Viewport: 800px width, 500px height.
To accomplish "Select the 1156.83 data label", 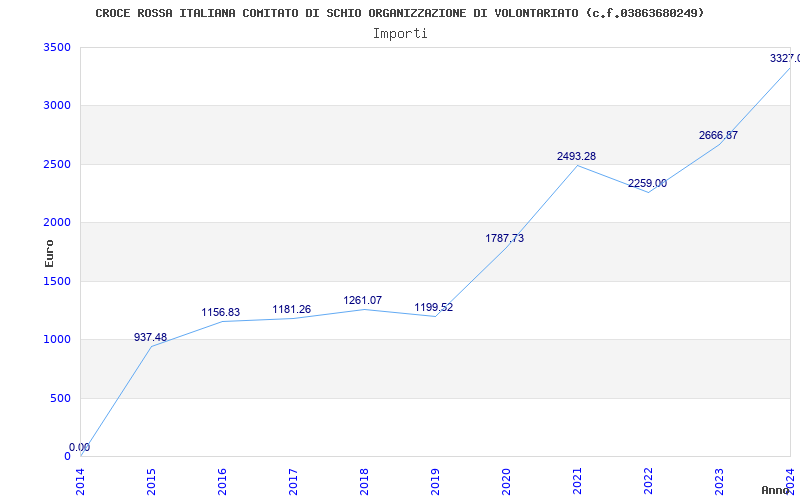I will [220, 312].
